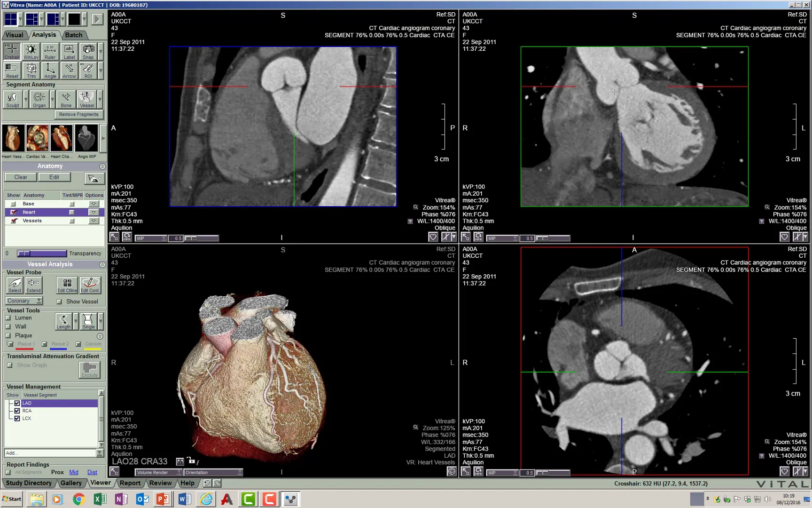Select the four-quadrant layout icon
The image size is (812, 508).
click(x=10, y=19)
